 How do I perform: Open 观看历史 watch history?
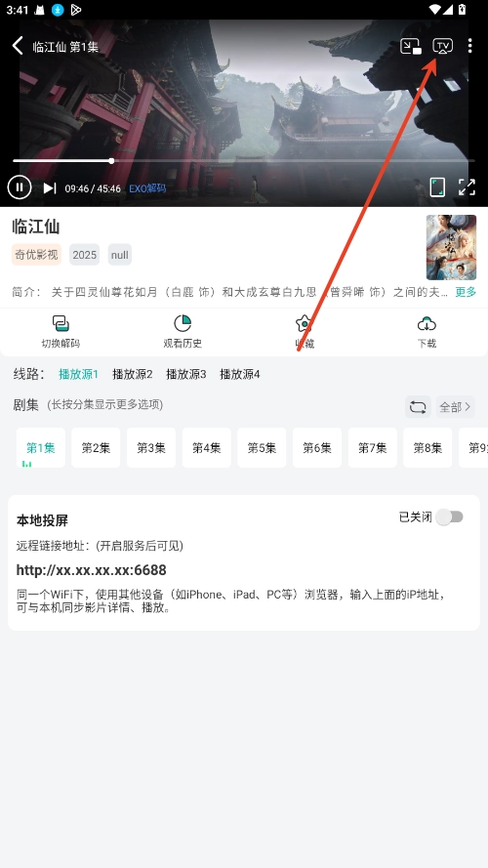(x=183, y=332)
